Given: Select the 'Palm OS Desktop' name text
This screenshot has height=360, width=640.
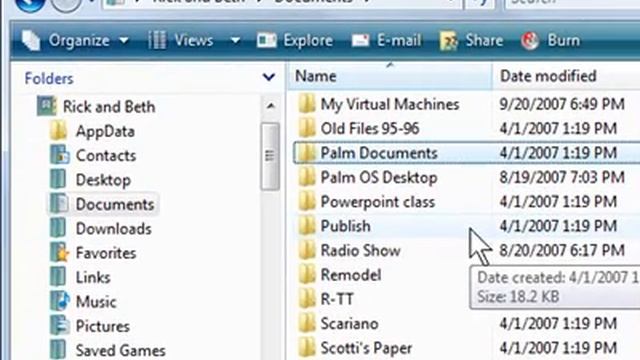Looking at the screenshot, I should [x=379, y=178].
